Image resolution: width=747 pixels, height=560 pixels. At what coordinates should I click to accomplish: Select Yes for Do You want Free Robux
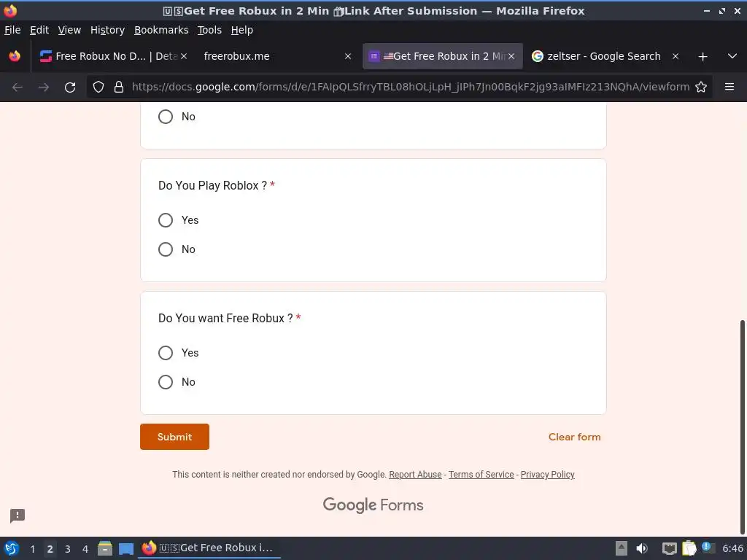tap(166, 353)
